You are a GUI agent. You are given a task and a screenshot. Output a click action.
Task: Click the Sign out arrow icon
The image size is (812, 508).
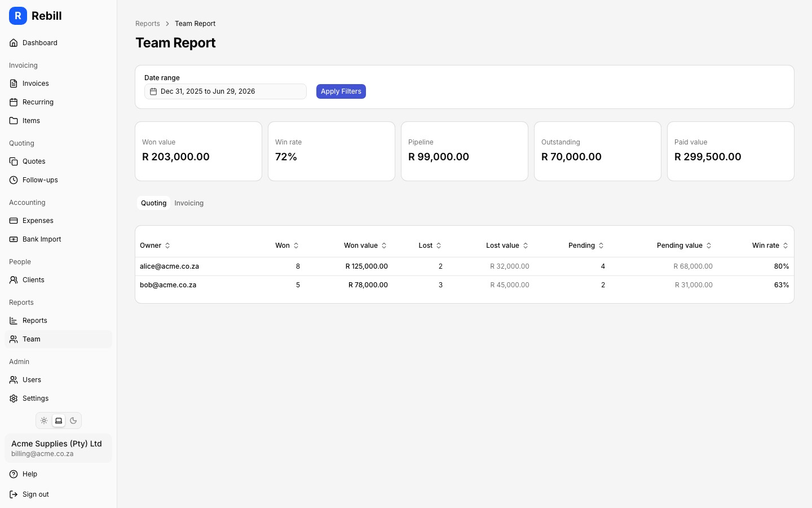point(14,494)
